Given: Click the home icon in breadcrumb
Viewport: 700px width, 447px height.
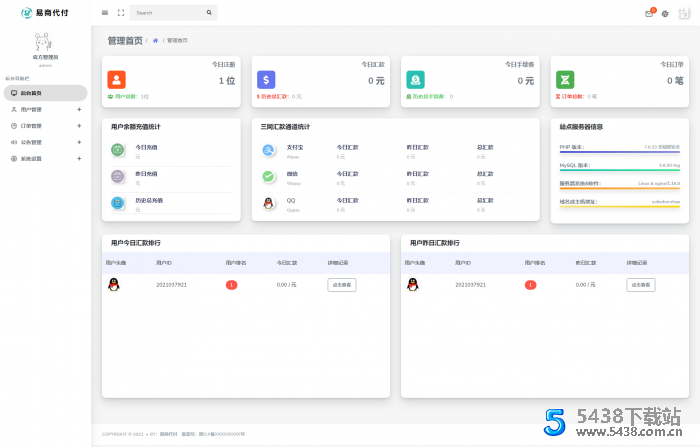Looking at the screenshot, I should [x=155, y=40].
